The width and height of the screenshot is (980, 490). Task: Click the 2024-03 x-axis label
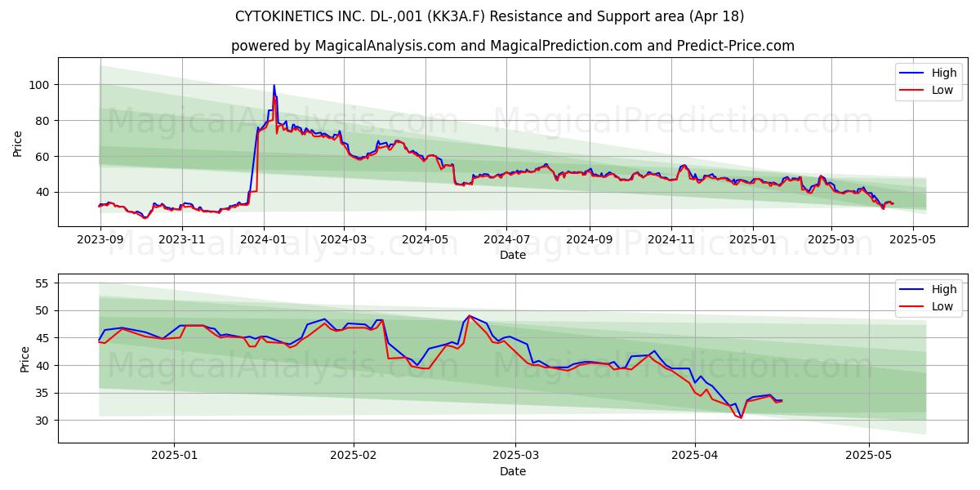click(344, 240)
